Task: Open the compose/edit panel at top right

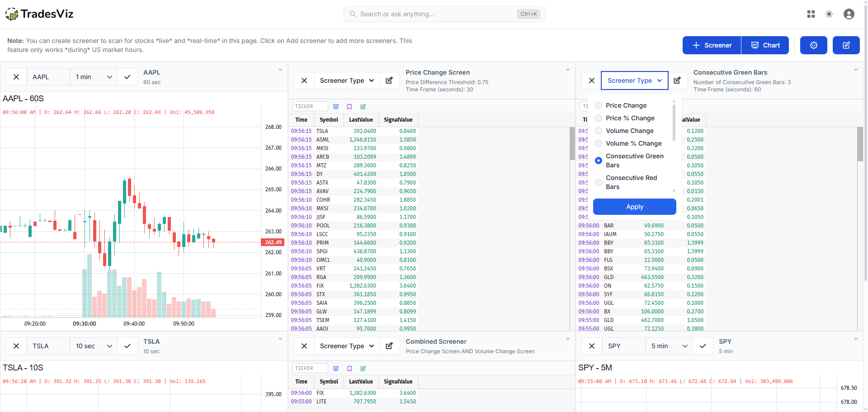Action: (x=846, y=45)
